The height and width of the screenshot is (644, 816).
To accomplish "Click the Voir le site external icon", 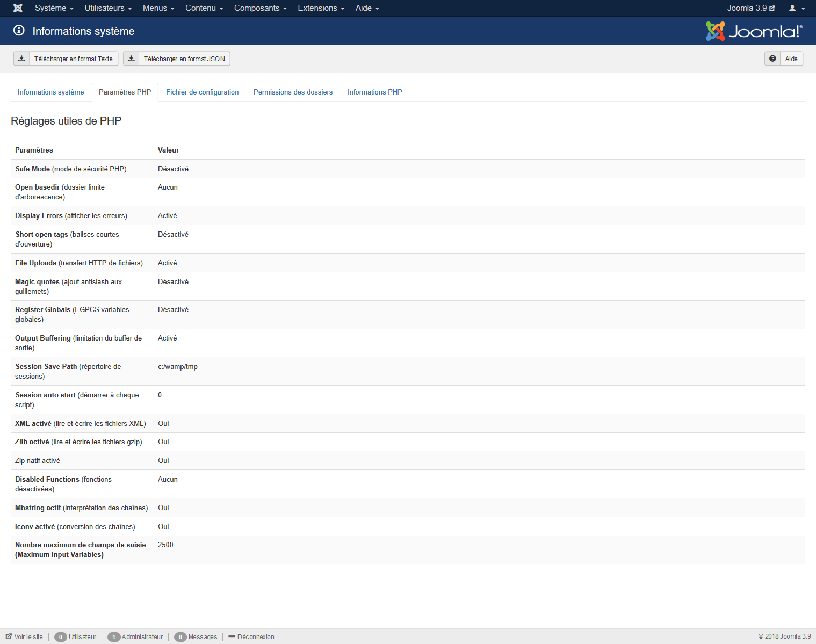I will click(9, 636).
